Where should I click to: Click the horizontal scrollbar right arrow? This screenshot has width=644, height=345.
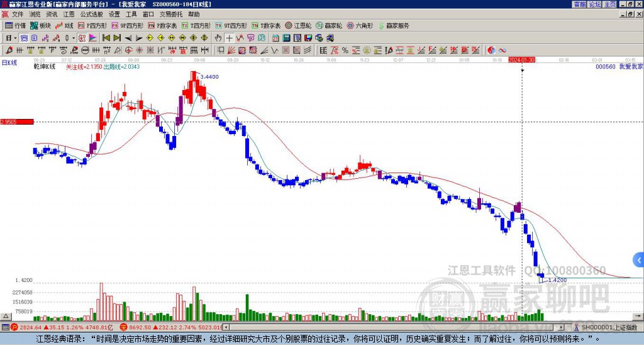(562, 327)
